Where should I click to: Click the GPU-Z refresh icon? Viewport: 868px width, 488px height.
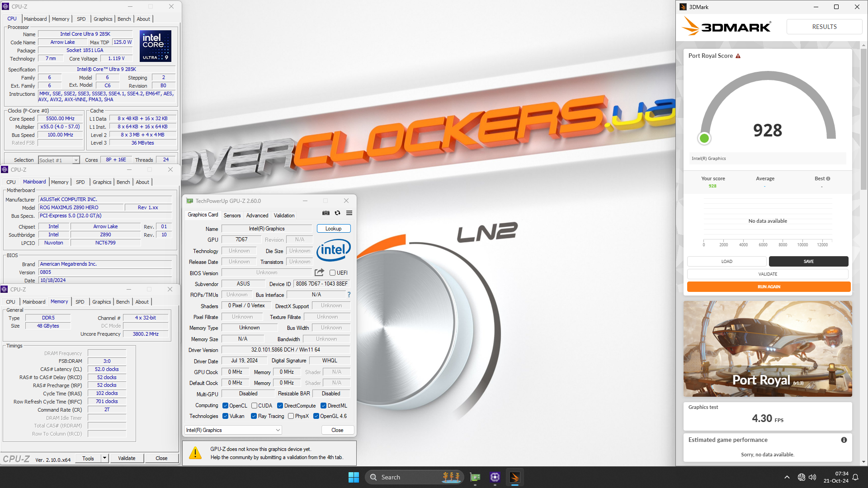(x=337, y=213)
